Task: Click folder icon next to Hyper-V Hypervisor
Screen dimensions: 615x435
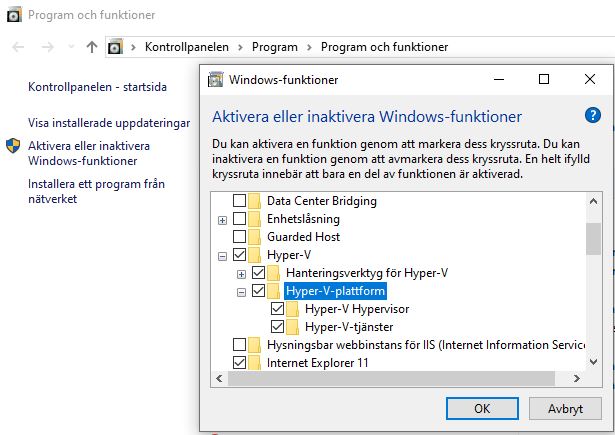Action: point(292,309)
